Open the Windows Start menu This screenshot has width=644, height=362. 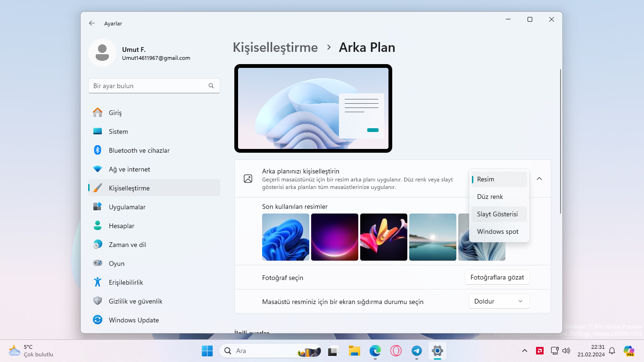(x=207, y=351)
